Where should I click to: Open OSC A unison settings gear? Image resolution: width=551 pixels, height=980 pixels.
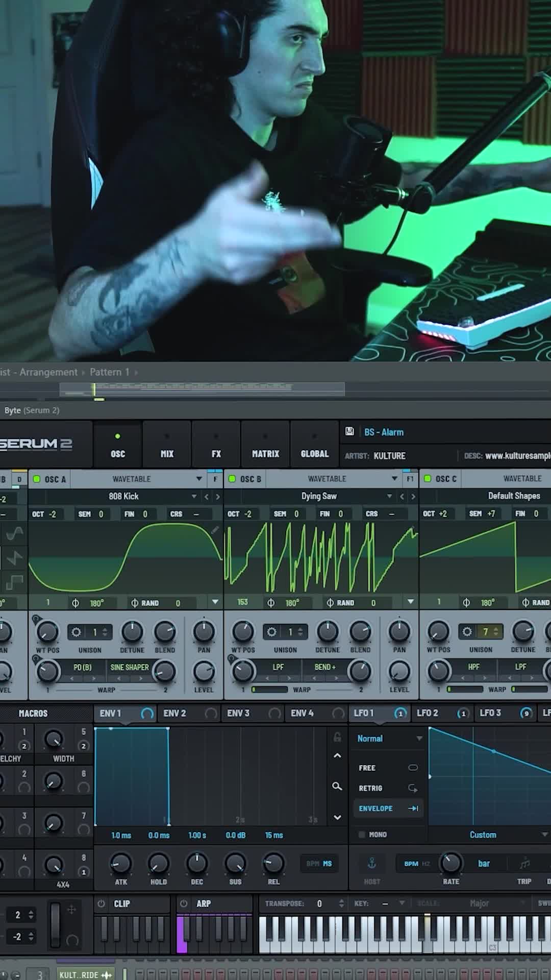76,632
